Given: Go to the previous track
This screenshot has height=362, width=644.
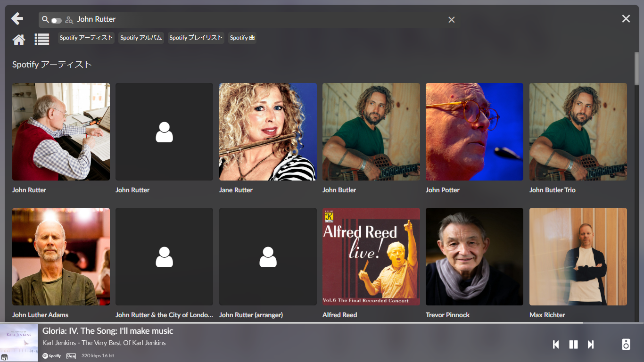Looking at the screenshot, I should pos(556,345).
